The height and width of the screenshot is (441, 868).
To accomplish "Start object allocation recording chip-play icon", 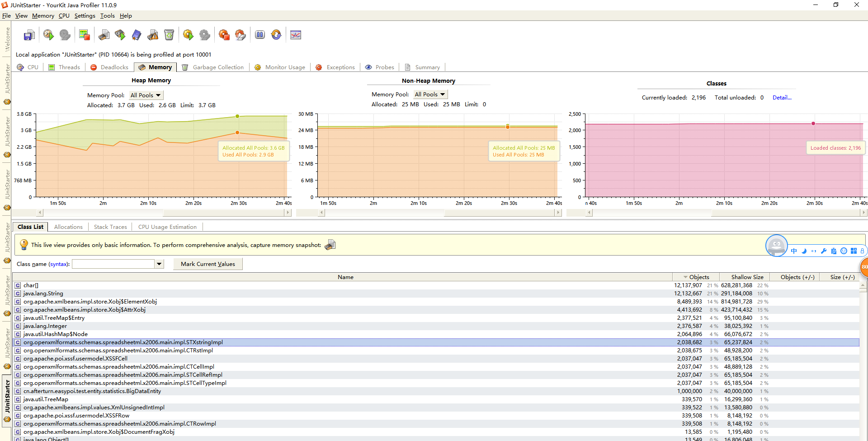I will coord(120,35).
